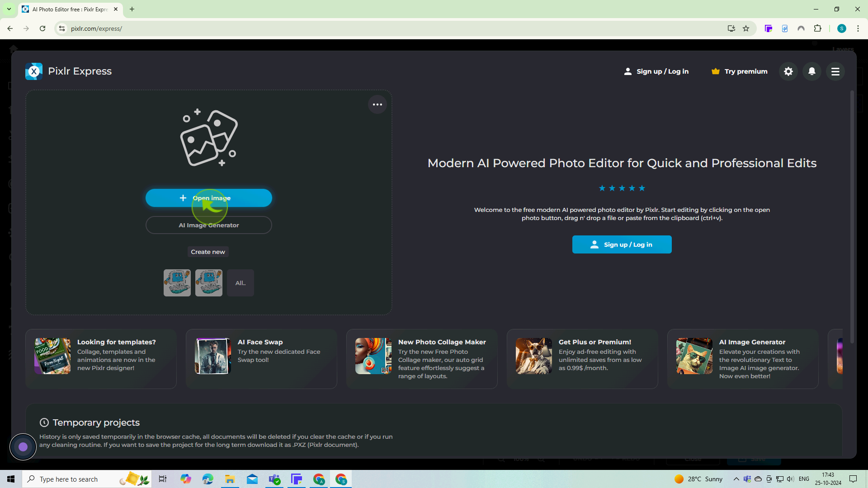The width and height of the screenshot is (868, 488).
Task: Close the AI Photo Editor tab
Action: (116, 9)
